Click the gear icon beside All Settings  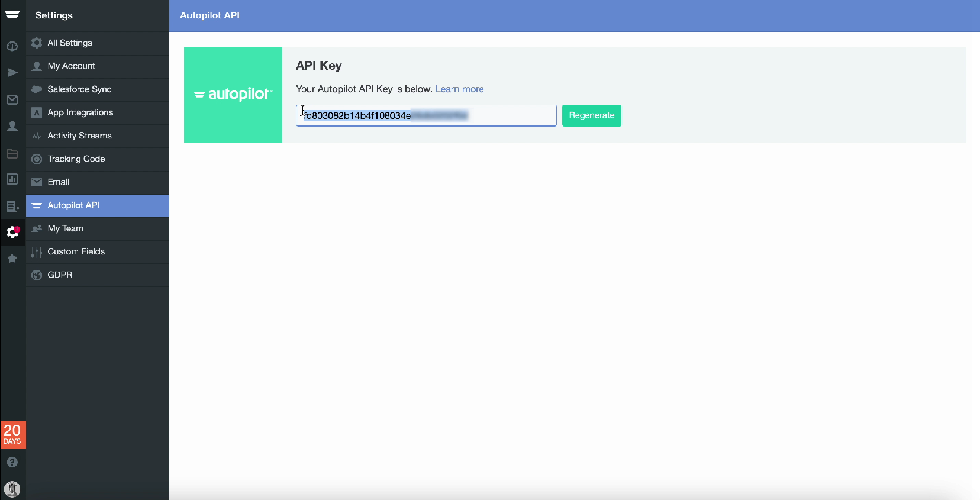click(x=37, y=43)
